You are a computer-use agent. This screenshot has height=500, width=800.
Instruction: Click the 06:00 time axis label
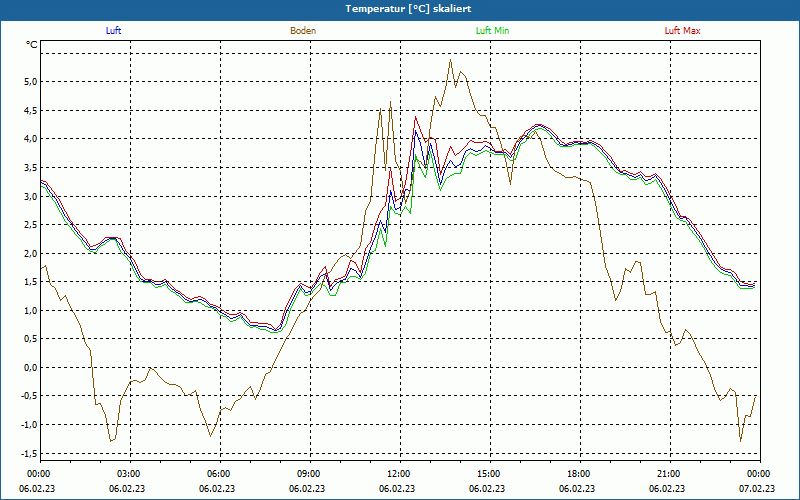[220, 474]
